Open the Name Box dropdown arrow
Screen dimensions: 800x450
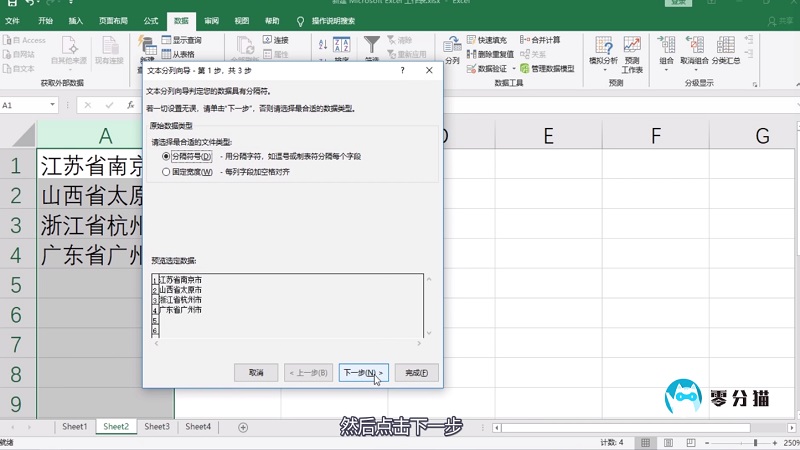pyautogui.click(x=63, y=105)
